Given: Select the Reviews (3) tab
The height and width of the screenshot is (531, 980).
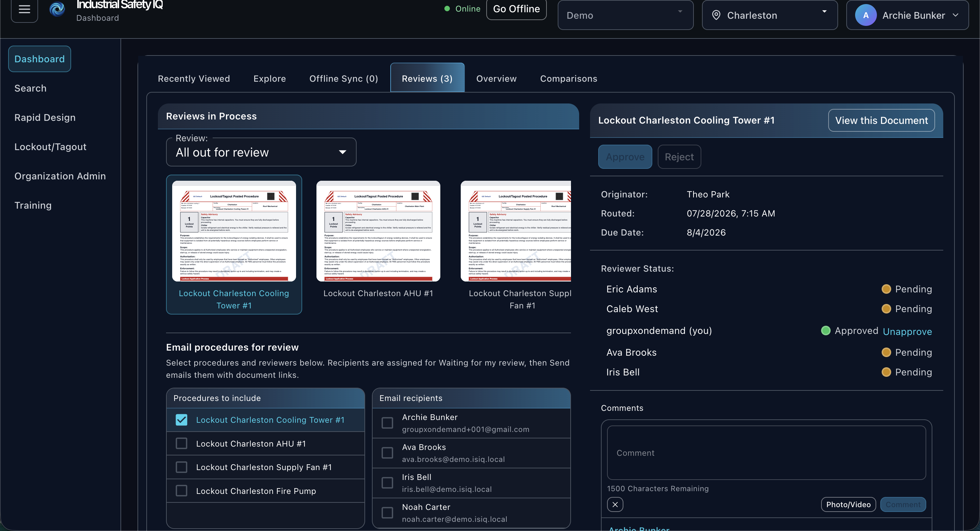Looking at the screenshot, I should (x=427, y=78).
